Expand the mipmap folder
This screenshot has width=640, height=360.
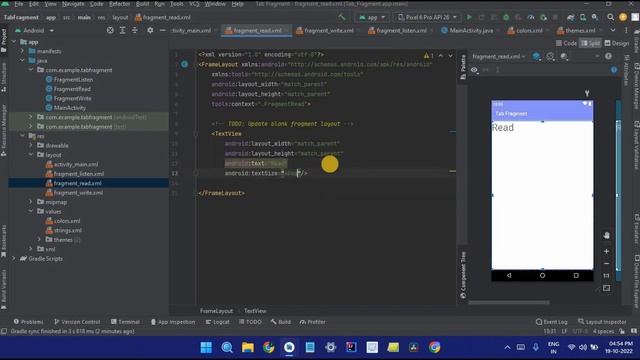[x=31, y=202]
